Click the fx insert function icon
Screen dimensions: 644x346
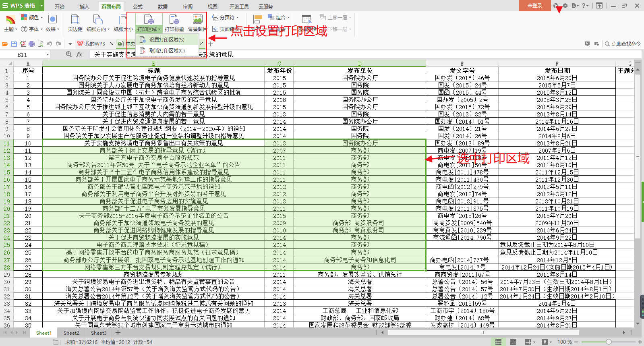79,54
